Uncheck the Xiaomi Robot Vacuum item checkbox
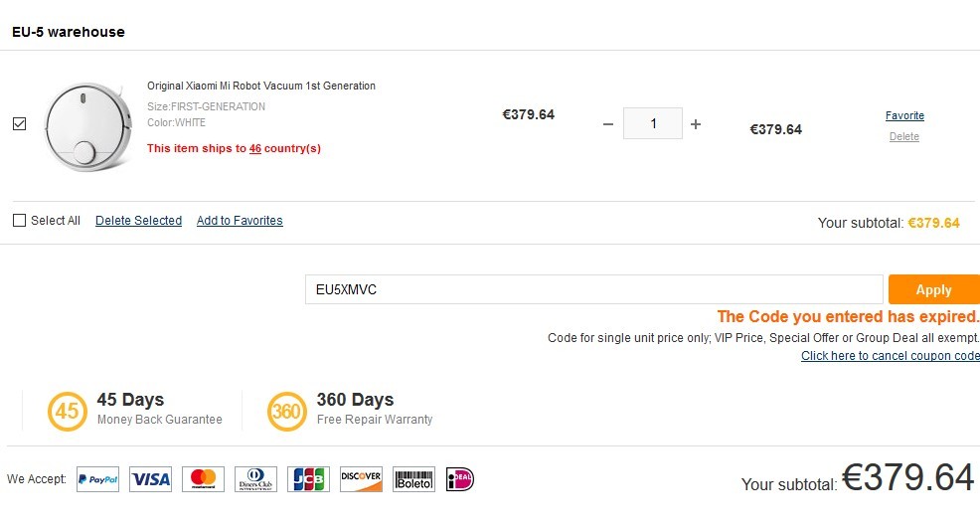The width and height of the screenshot is (980, 530). (x=19, y=123)
